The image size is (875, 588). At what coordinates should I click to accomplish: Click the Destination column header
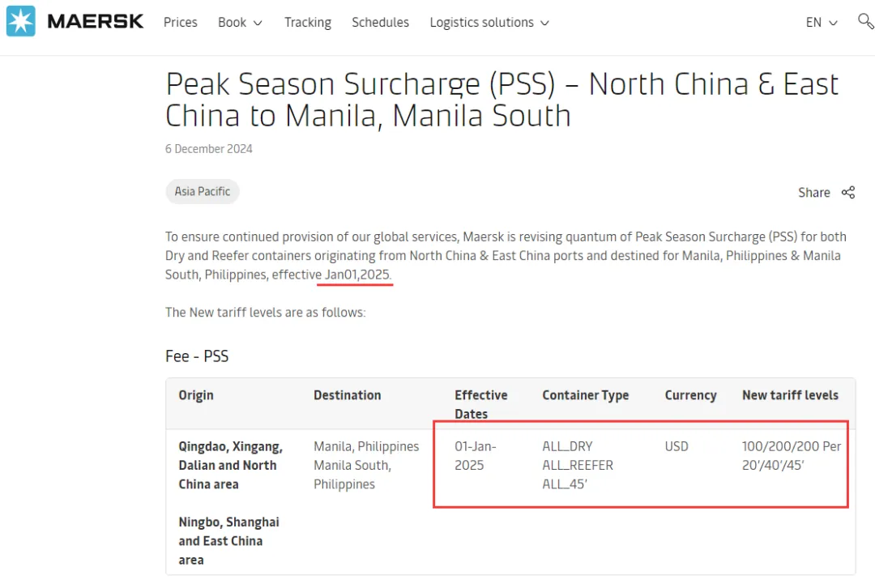pyautogui.click(x=347, y=395)
